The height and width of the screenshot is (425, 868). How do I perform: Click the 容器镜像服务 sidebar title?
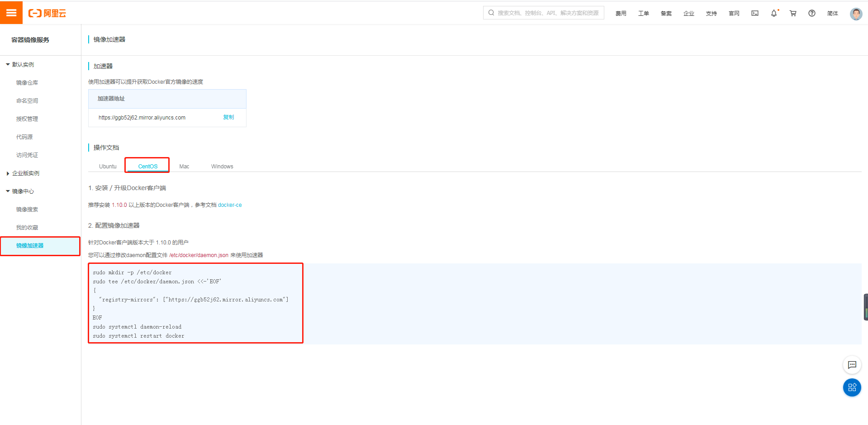(30, 40)
